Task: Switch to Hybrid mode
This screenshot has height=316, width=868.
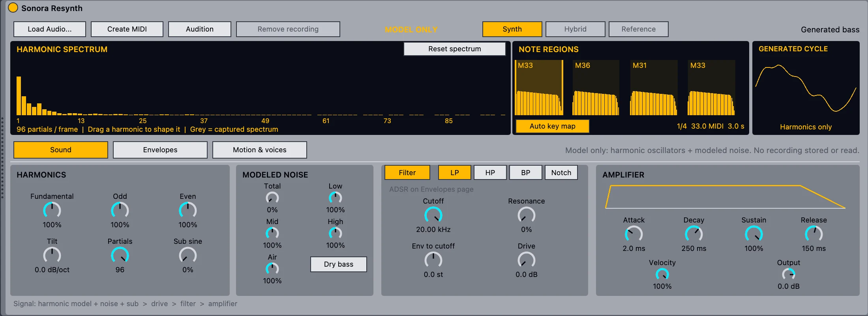Action: (576, 29)
